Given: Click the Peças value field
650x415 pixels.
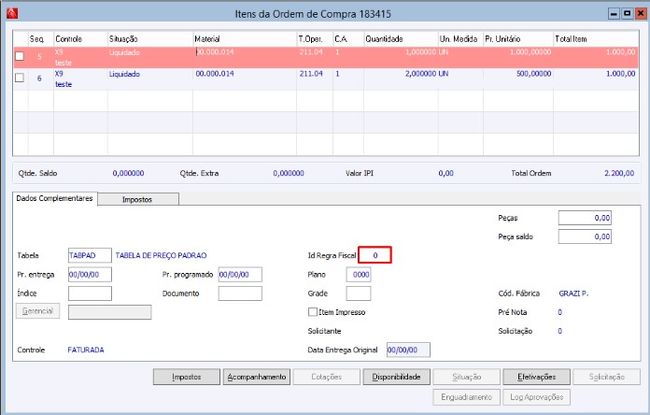Looking at the screenshot, I should point(585,218).
